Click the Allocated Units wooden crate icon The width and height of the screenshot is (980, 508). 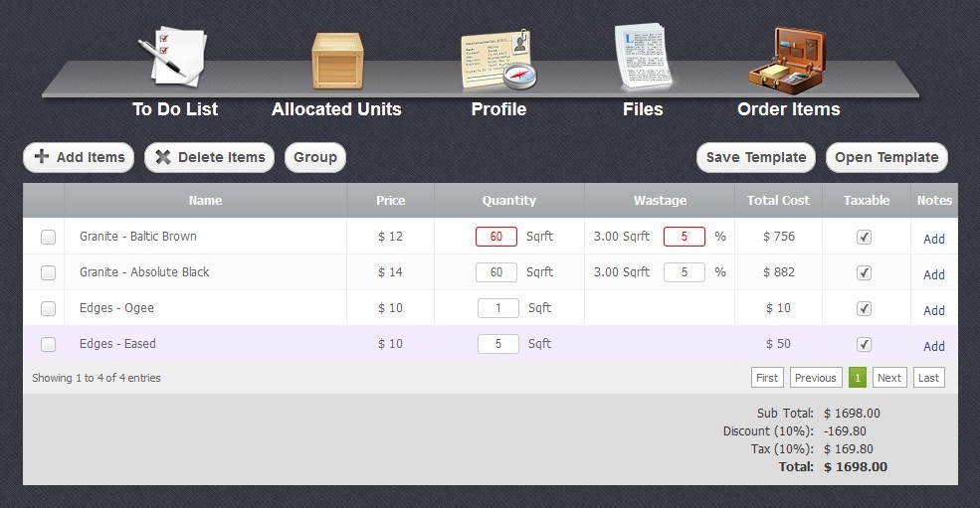(x=336, y=60)
